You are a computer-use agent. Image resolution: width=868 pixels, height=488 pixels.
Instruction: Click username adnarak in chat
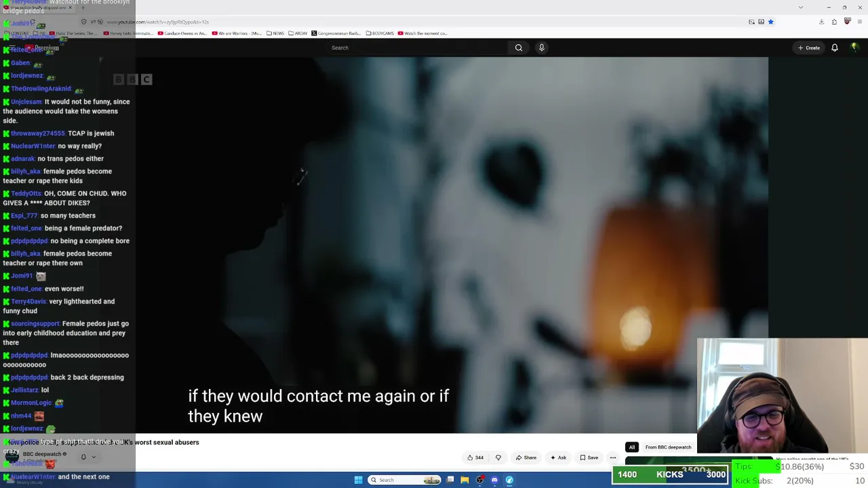coord(22,159)
